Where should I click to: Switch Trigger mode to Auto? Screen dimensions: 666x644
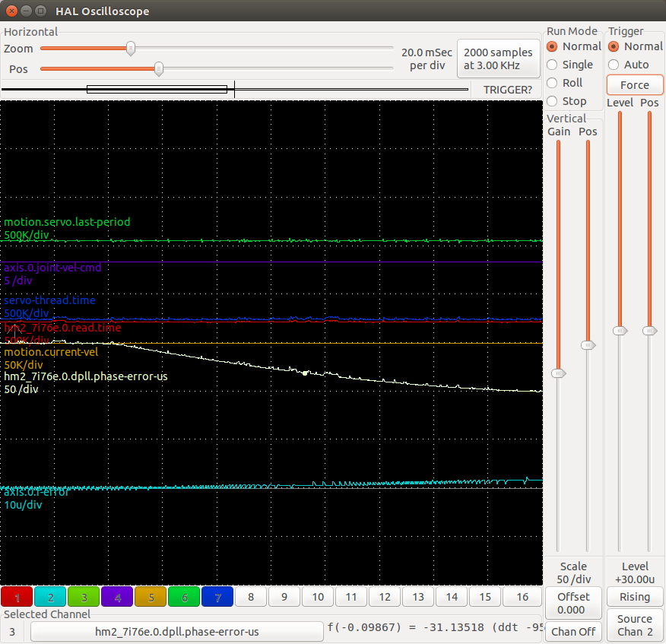point(614,65)
